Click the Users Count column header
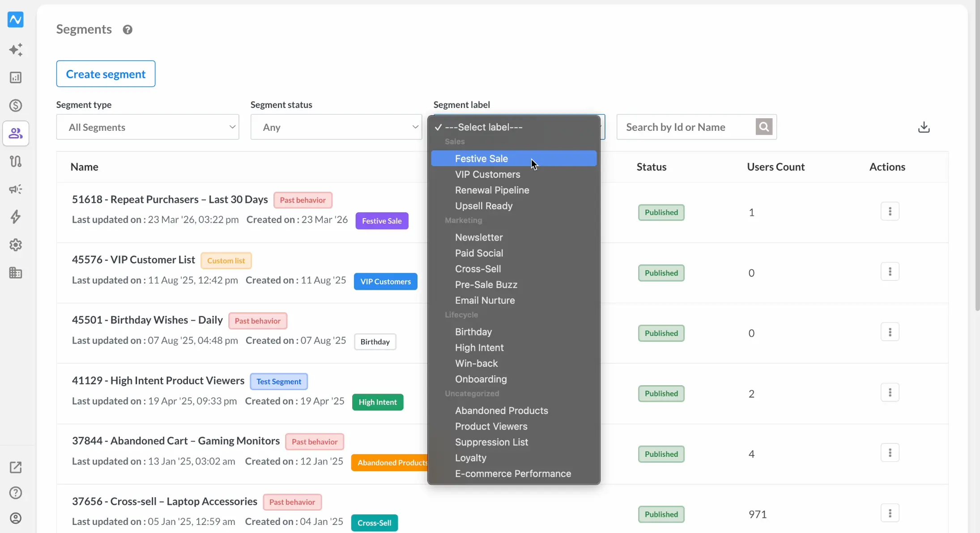The image size is (980, 533). (775, 167)
